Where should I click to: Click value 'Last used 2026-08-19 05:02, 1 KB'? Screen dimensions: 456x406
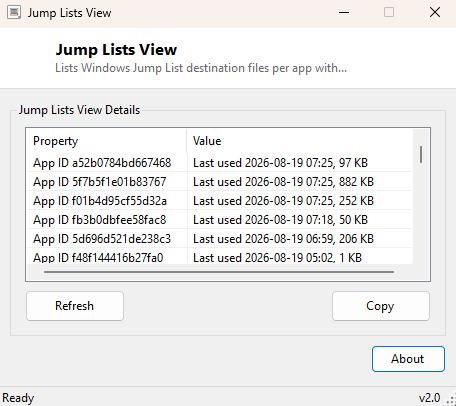pos(277,257)
